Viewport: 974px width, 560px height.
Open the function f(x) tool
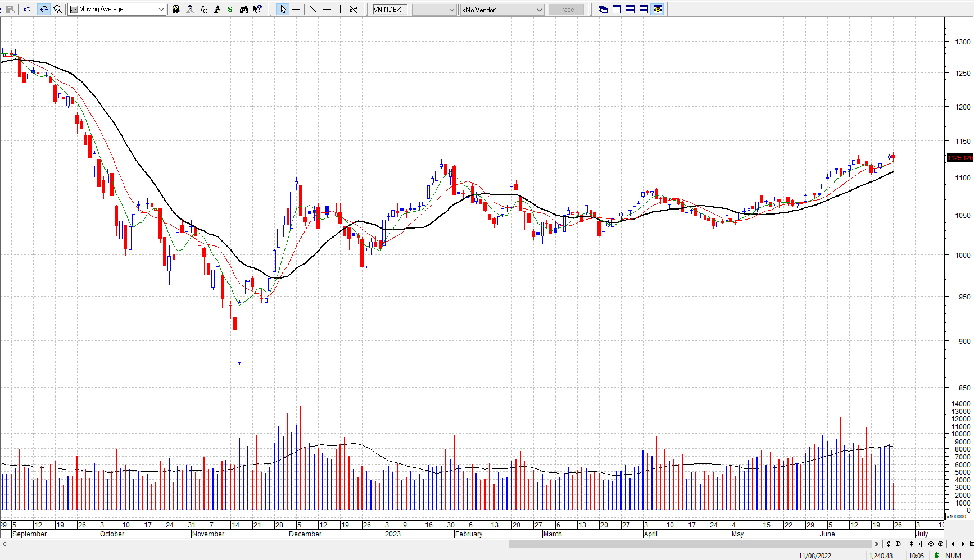[203, 10]
